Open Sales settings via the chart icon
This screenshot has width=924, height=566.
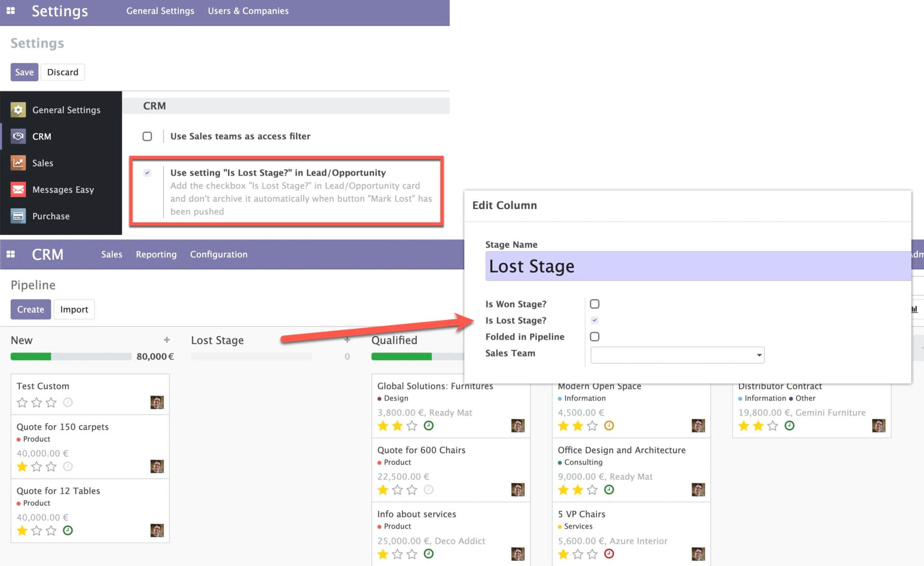18,163
